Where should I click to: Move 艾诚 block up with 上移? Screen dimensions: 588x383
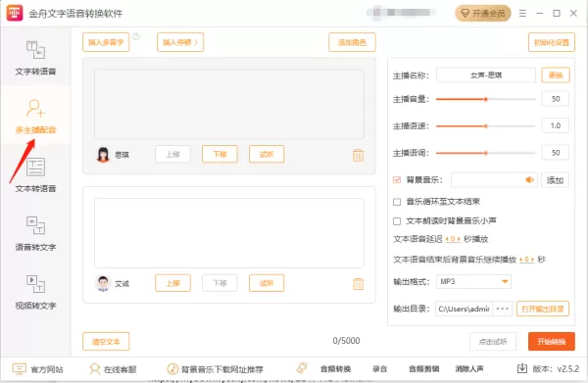coord(172,283)
